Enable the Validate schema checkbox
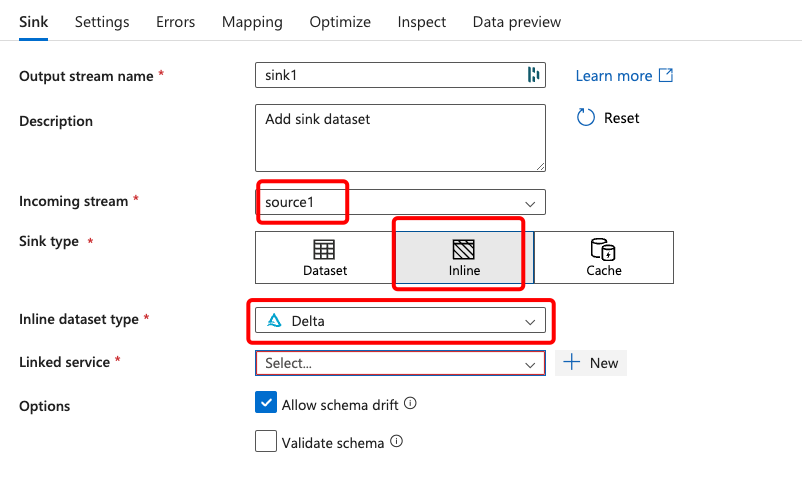 [266, 441]
